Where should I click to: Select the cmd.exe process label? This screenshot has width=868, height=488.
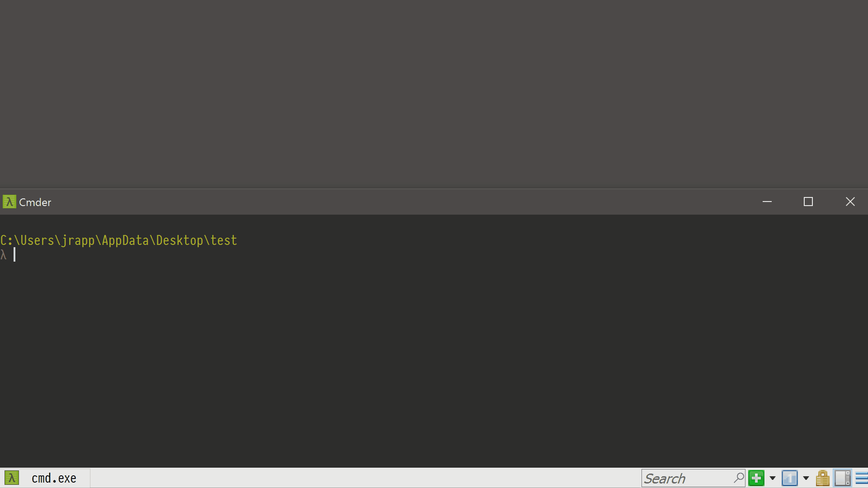coord(54,479)
